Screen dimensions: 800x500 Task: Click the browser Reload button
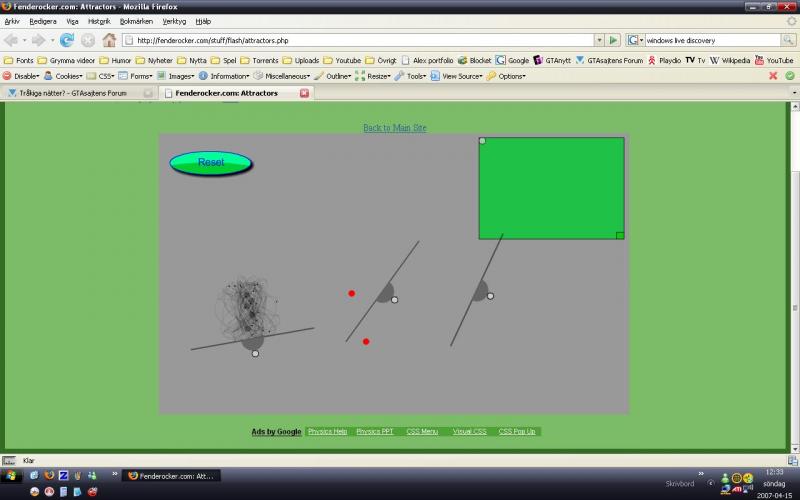67,40
